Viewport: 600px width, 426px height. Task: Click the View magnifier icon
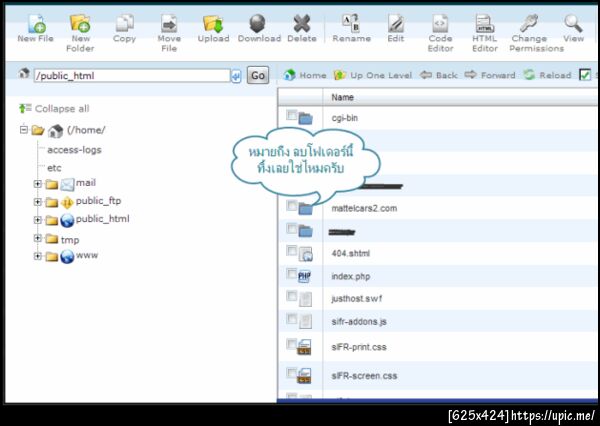tap(573, 23)
